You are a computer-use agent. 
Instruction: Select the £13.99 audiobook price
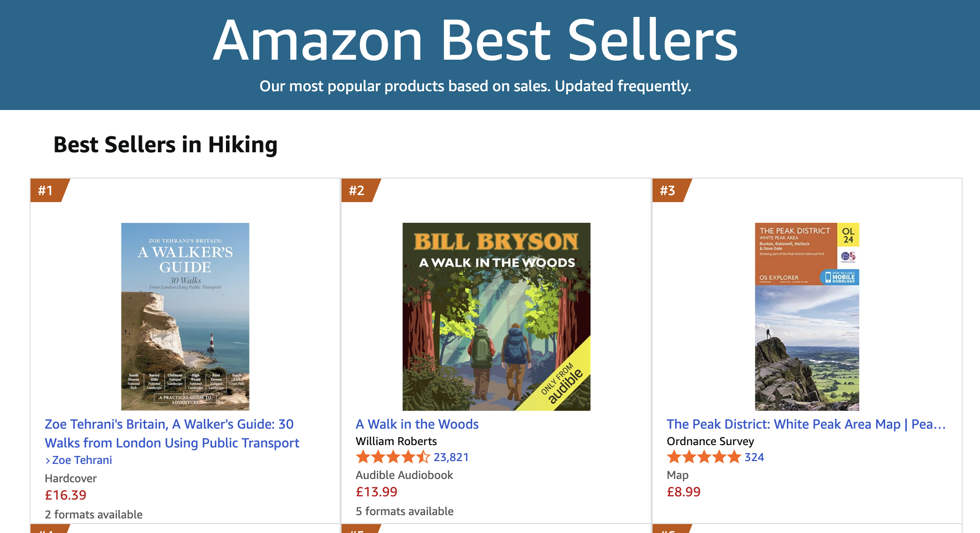(x=376, y=492)
